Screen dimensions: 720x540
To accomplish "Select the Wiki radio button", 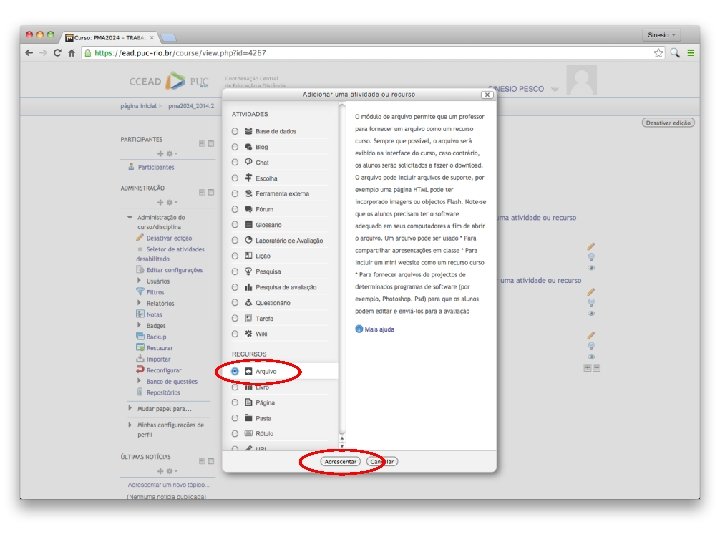I will coord(235,334).
